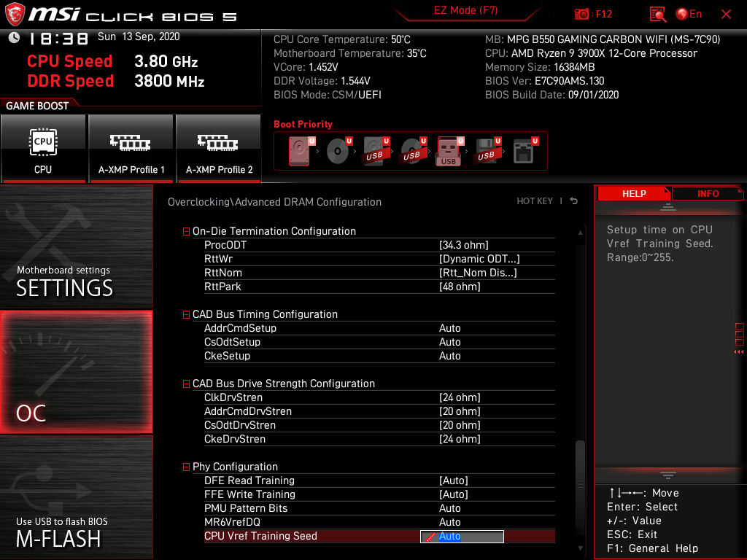
Task: Go back using the return arrow icon
Action: point(574,201)
